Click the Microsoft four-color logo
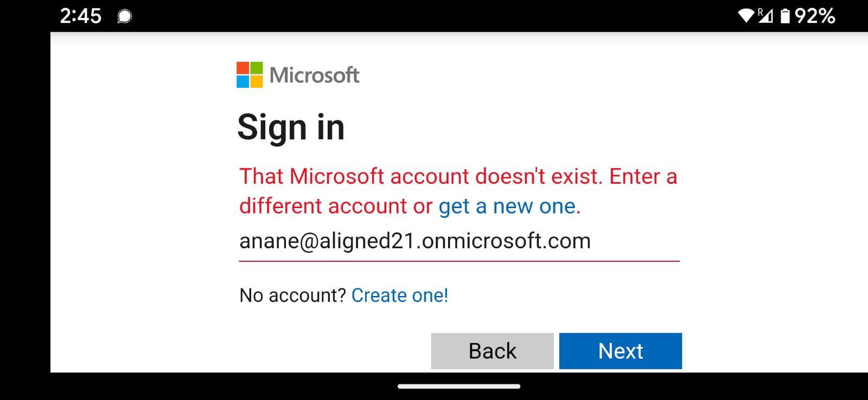868x400 pixels. [x=250, y=75]
